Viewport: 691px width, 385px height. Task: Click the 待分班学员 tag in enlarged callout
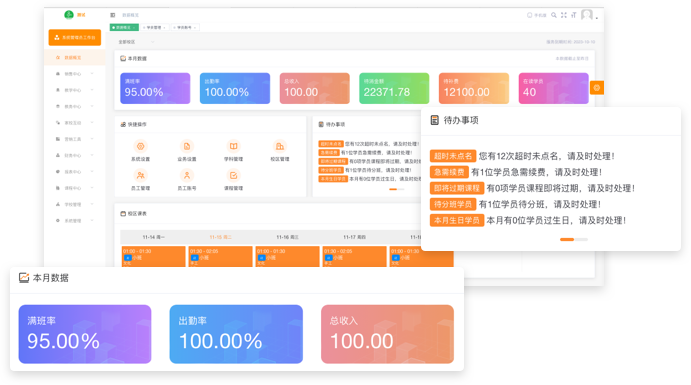click(x=453, y=204)
